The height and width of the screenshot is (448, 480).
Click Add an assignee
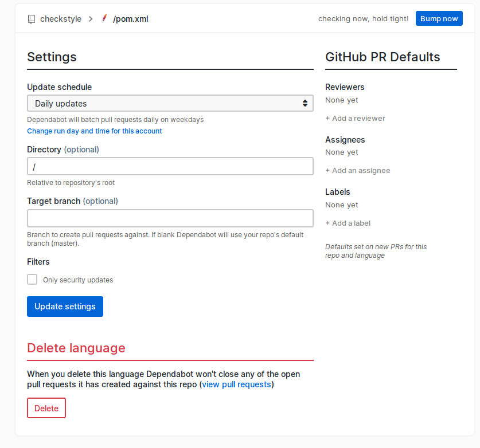click(x=358, y=170)
